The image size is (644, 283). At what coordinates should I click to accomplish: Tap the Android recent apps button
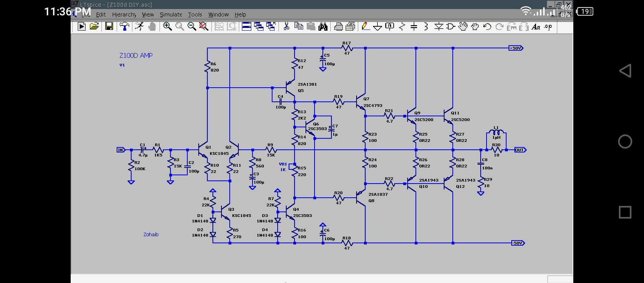(x=625, y=212)
